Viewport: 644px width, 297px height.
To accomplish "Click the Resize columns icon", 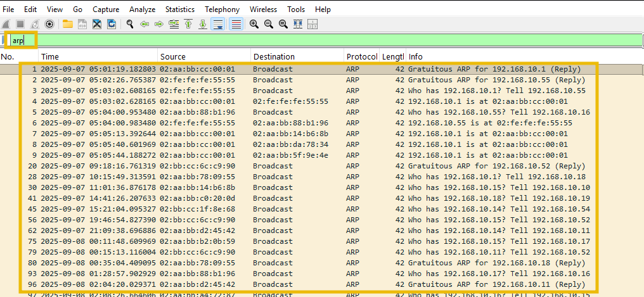I will 298,24.
